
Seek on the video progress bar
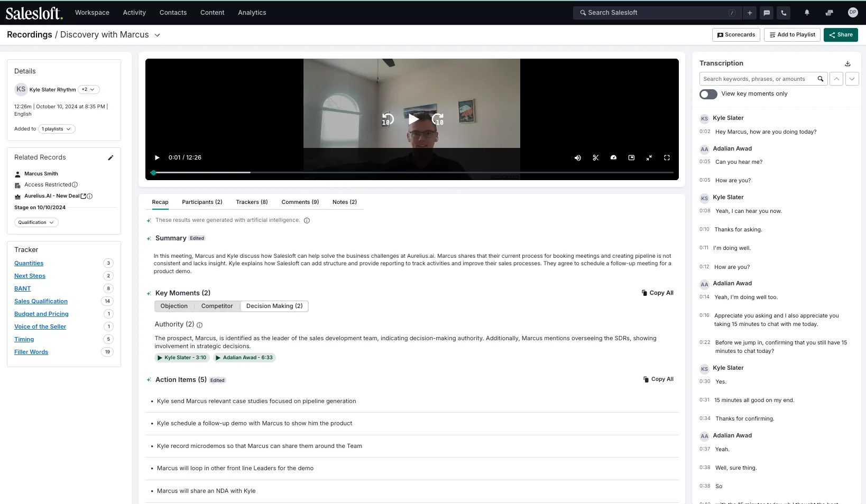[412, 173]
